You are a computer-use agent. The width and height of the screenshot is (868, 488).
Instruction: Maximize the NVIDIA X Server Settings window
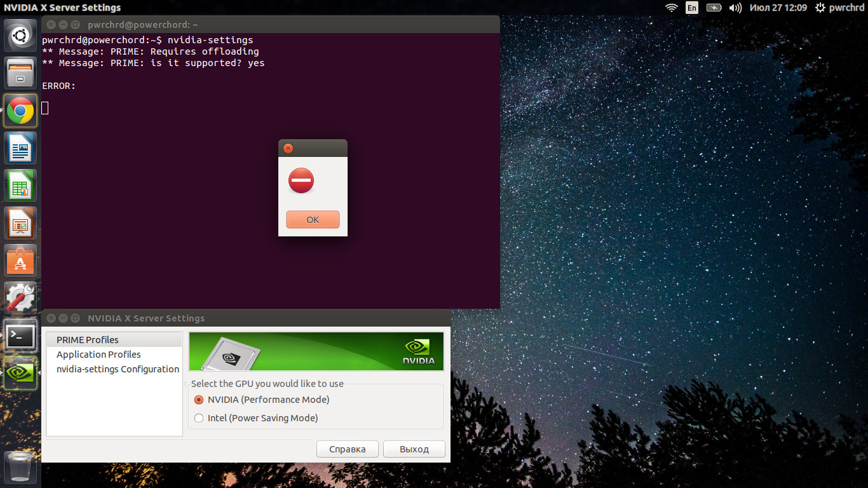click(x=75, y=318)
